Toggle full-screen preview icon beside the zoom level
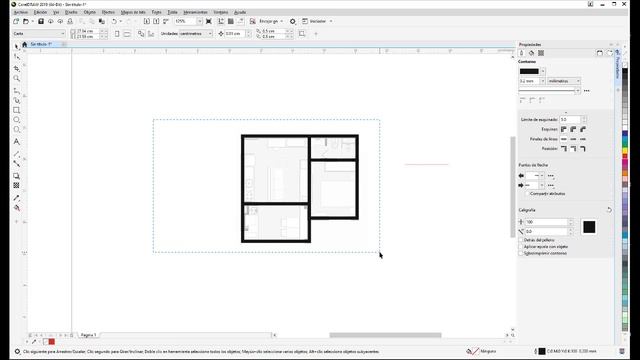 [209, 21]
